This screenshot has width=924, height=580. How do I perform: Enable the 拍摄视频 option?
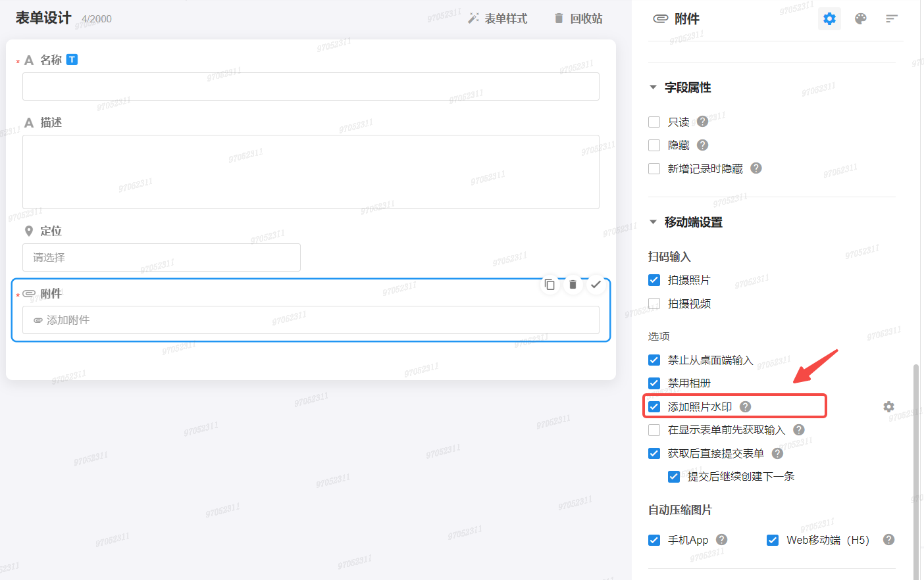(654, 303)
